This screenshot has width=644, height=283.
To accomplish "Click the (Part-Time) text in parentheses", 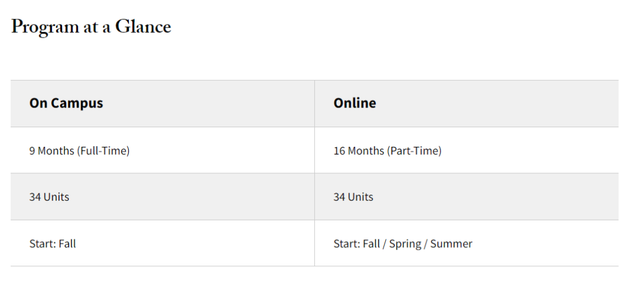I will point(414,151).
